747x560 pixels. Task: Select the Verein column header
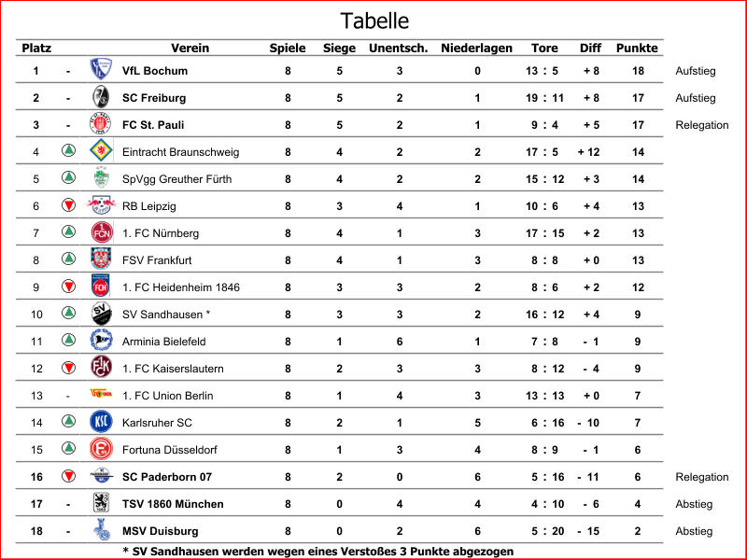click(190, 48)
